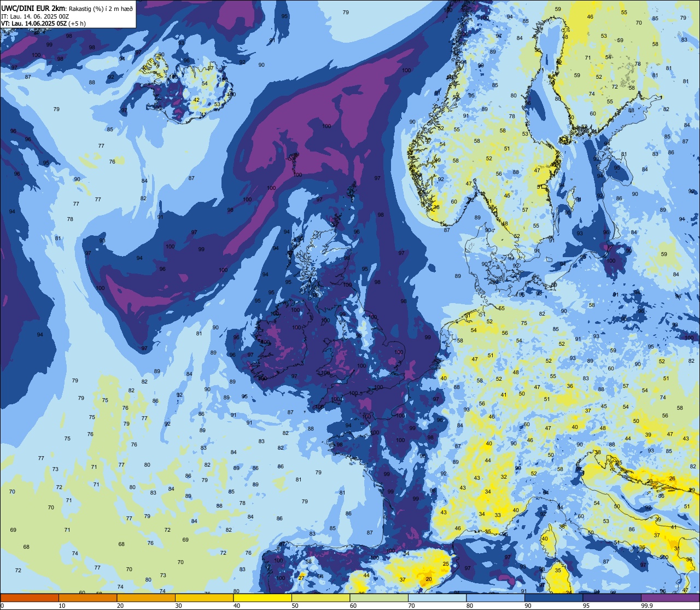Screen dimensions: 700x610
Task: Select the pale yellow 50–60 legend segment
Action: click(x=320, y=597)
